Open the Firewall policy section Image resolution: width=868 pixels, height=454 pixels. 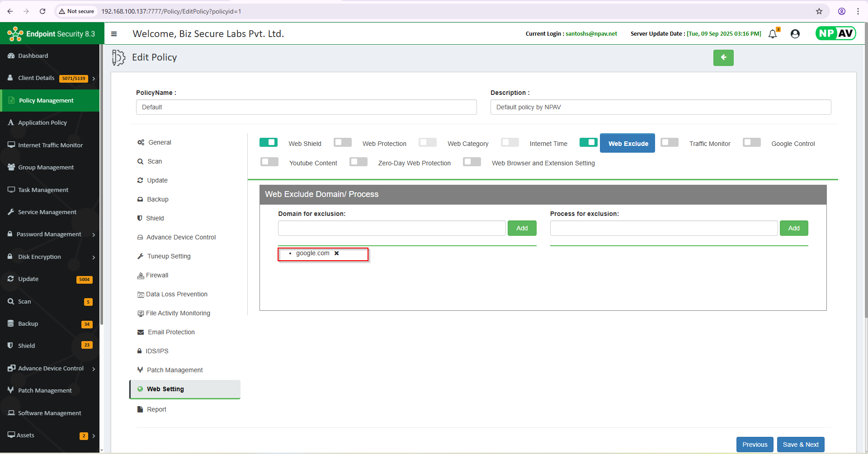click(157, 276)
